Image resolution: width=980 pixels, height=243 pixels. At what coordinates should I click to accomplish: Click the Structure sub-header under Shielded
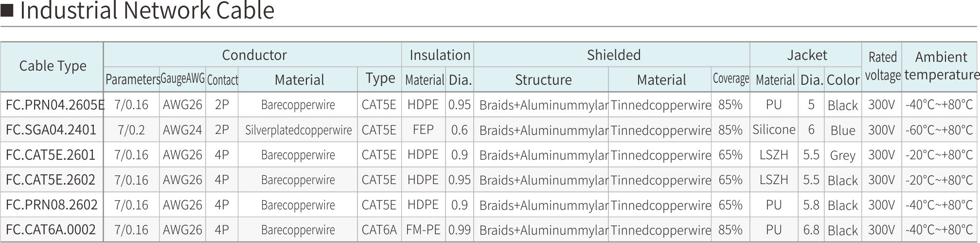(543, 80)
